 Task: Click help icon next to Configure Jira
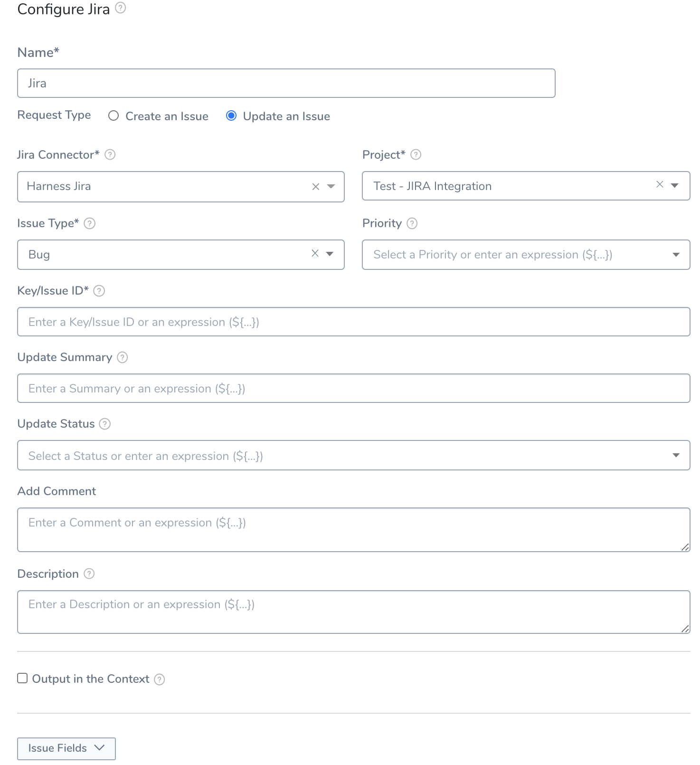coord(121,8)
